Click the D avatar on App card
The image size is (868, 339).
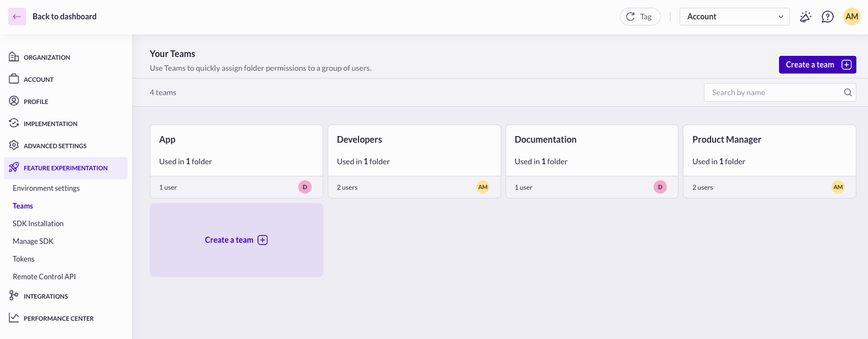coord(304,187)
